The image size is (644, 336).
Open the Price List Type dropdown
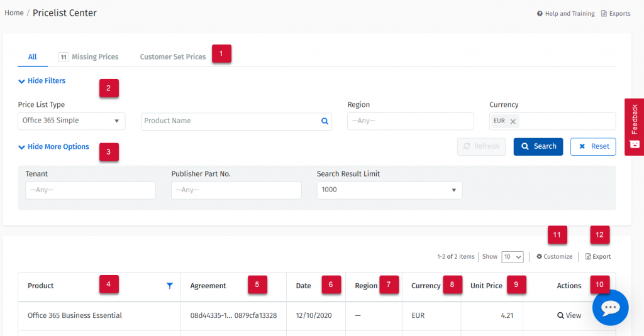[71, 121]
